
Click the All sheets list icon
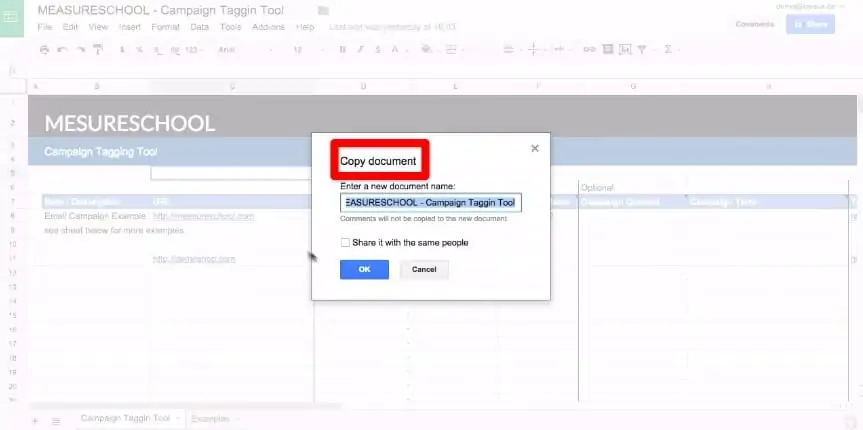click(56, 421)
